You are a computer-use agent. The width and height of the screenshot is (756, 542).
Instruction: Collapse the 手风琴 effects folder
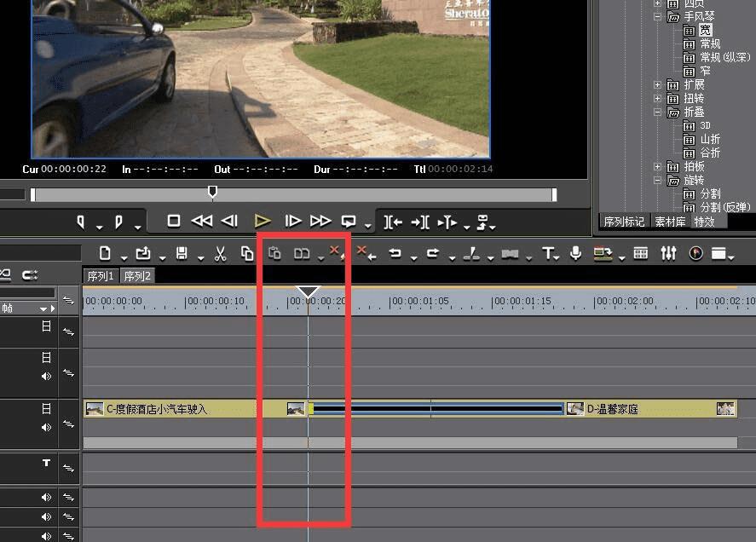657,16
